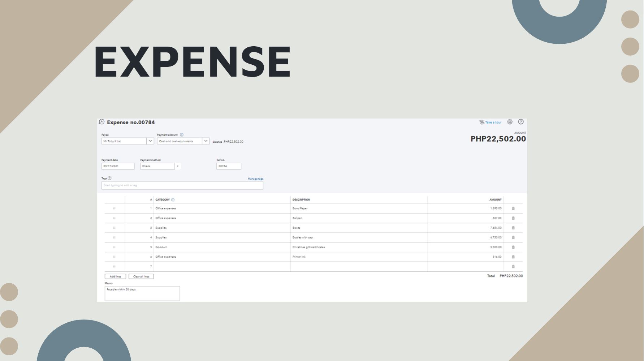Click trash icon for Printer Ink row
The height and width of the screenshot is (361, 644).
[513, 257]
